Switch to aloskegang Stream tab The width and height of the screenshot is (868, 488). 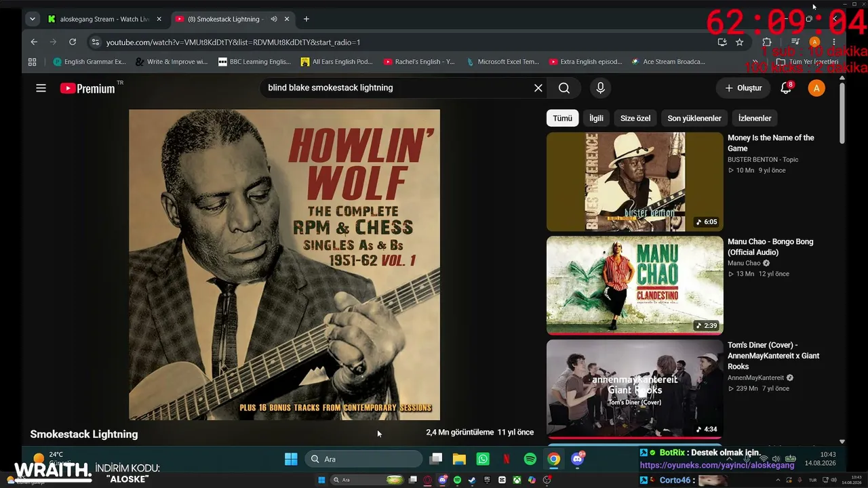point(104,19)
